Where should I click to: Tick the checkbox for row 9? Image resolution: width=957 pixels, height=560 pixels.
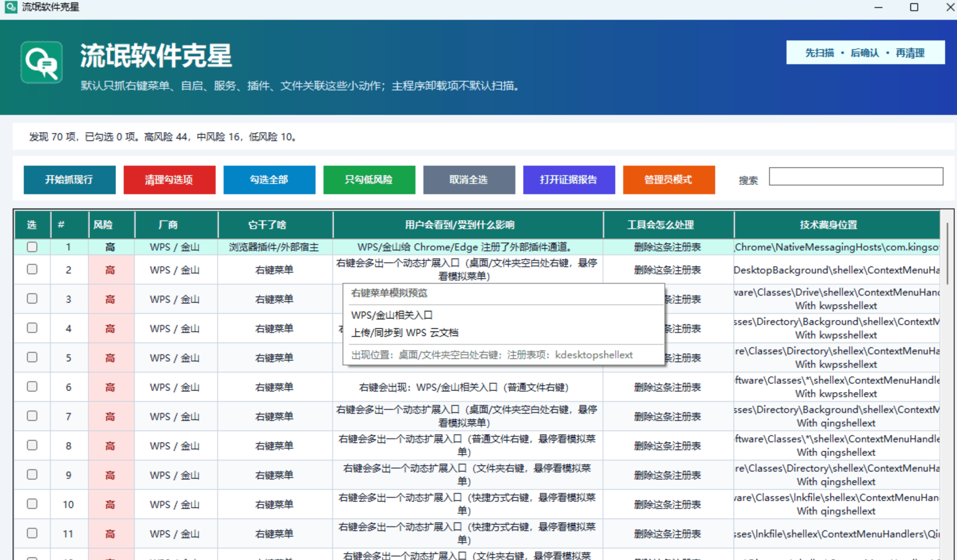[32, 475]
